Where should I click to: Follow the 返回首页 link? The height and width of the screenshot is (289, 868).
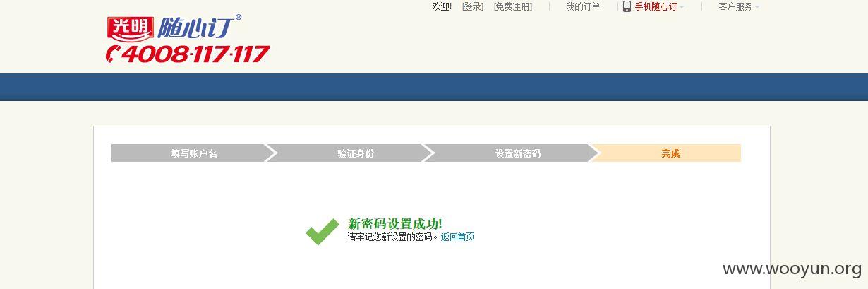[458, 237]
